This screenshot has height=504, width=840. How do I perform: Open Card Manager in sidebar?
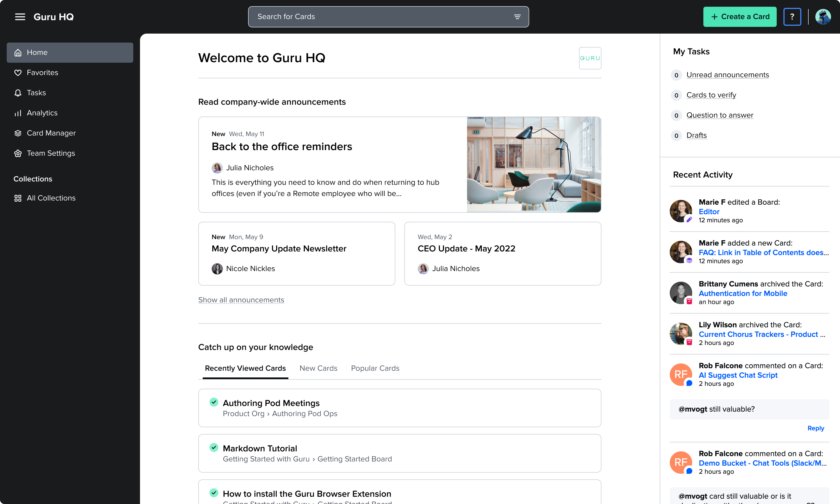[x=70, y=133]
